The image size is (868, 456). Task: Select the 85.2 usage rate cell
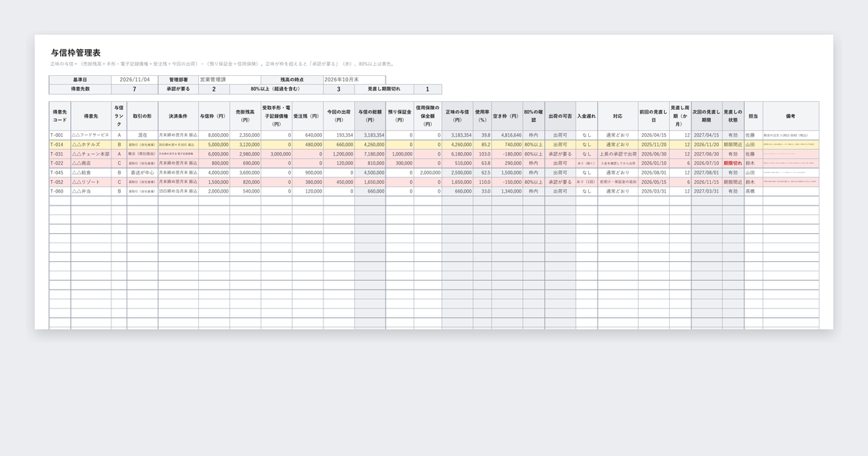click(x=482, y=145)
